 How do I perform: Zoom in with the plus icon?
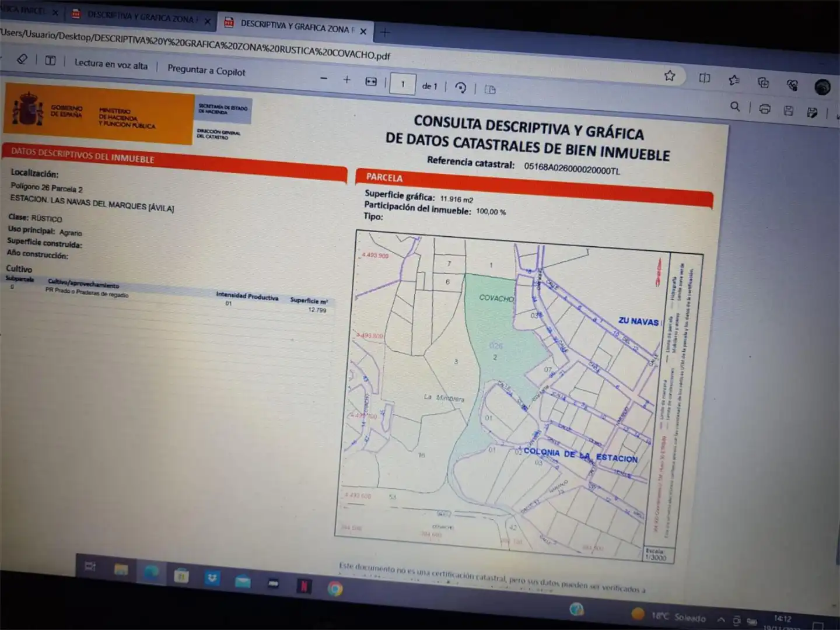pyautogui.click(x=346, y=79)
